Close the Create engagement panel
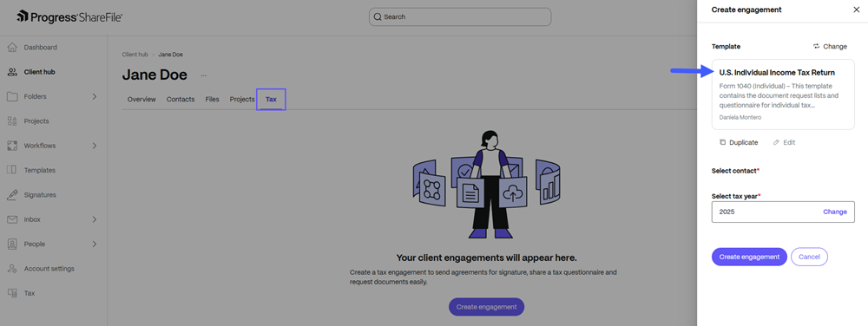Screen dimensions: 868x326 pyautogui.click(x=857, y=10)
